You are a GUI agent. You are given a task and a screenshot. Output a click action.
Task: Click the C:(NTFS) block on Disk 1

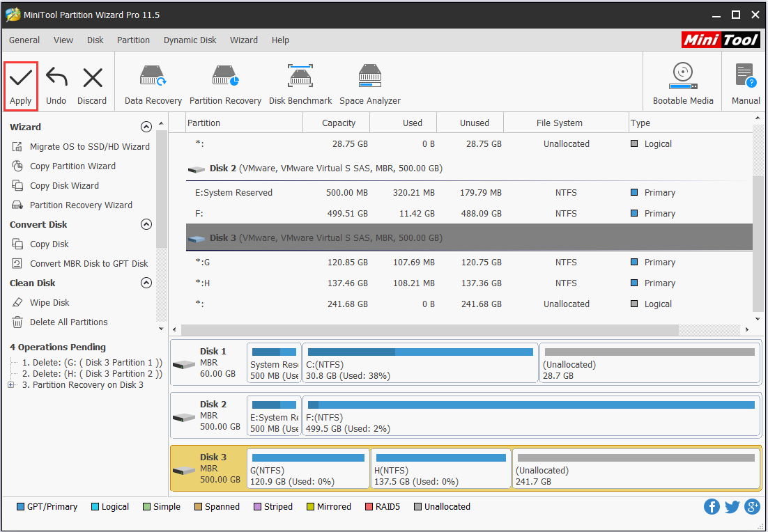pos(420,363)
